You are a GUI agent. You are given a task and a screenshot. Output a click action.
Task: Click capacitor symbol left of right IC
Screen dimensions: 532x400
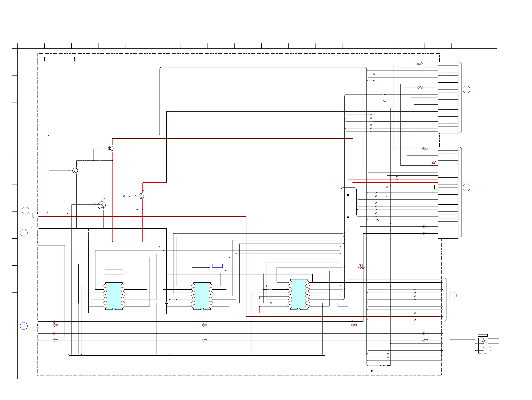tap(260, 301)
